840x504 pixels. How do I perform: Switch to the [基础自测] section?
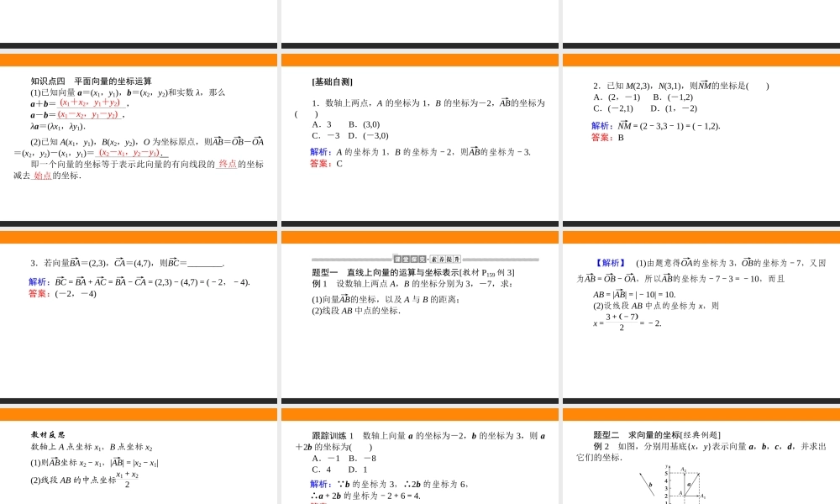click(x=331, y=81)
